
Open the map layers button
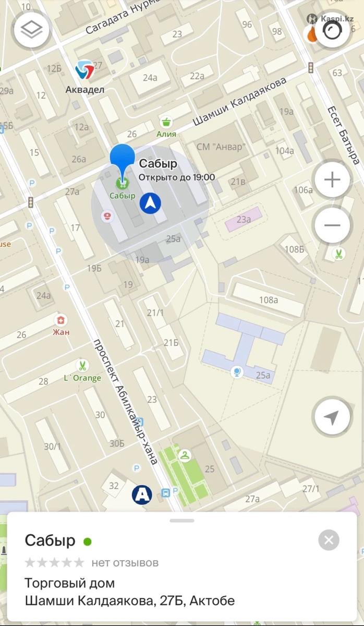[32, 30]
